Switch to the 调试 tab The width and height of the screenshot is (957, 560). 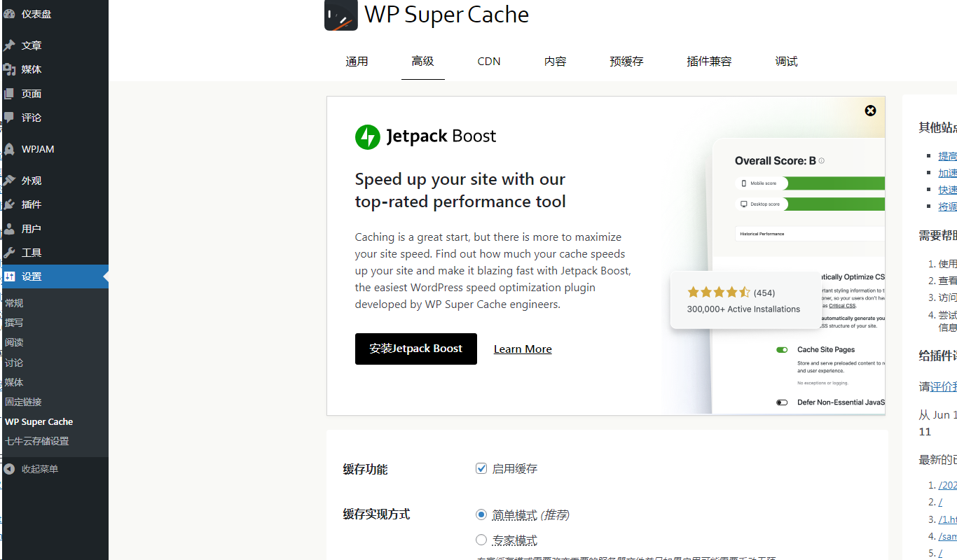point(786,62)
